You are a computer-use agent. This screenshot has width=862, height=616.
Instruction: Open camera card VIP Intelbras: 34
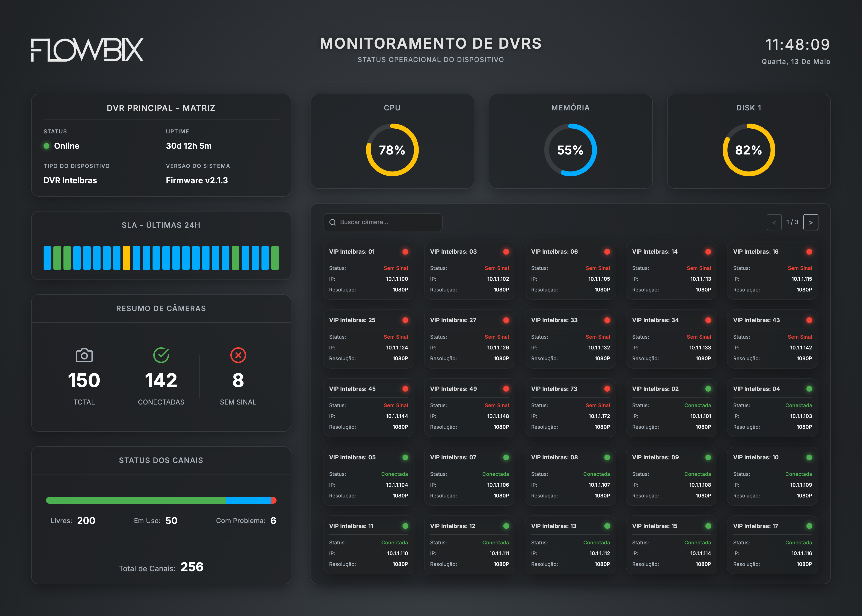pyautogui.click(x=672, y=339)
